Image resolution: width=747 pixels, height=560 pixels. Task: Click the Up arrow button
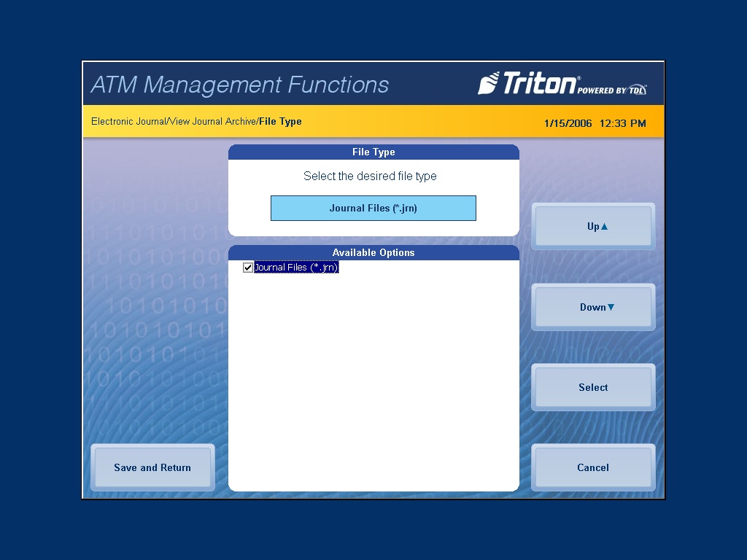593,227
